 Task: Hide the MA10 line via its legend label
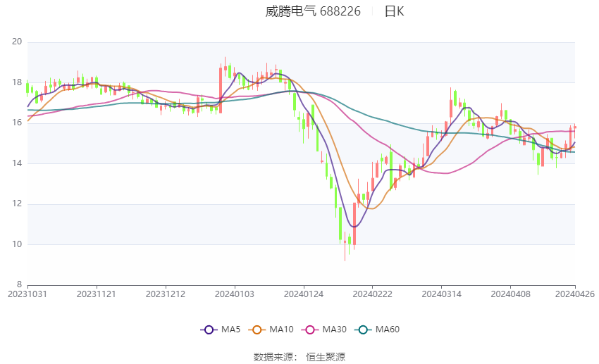point(281,330)
